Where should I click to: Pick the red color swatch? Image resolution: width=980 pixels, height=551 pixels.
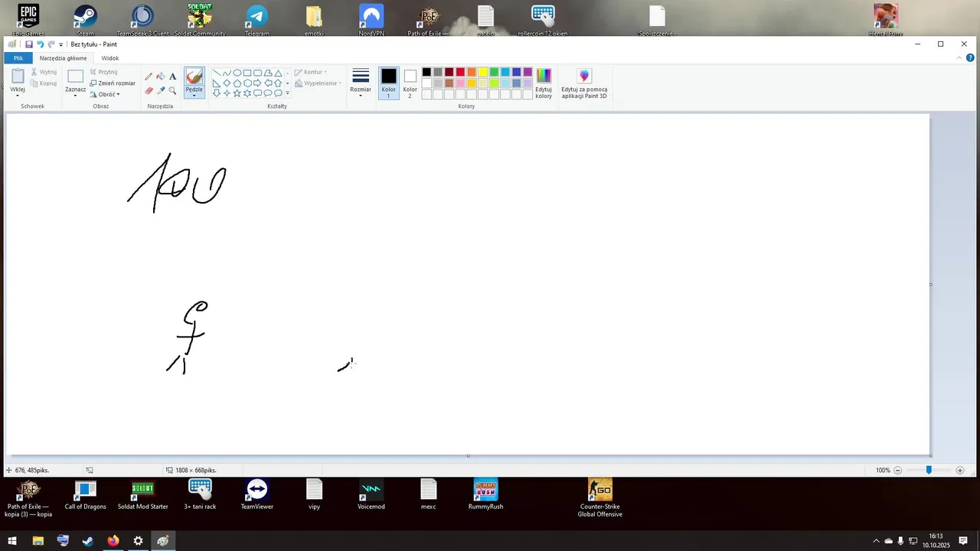pyautogui.click(x=460, y=72)
